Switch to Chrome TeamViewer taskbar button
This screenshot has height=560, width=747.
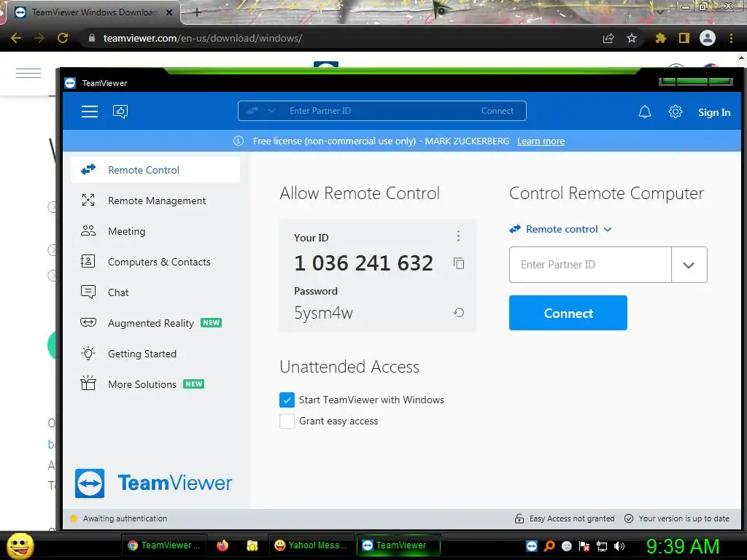(x=164, y=545)
